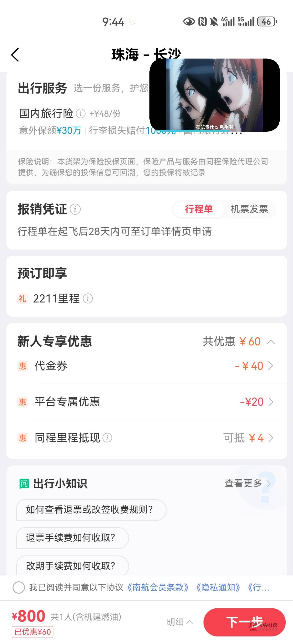Tap info icon next to 报销凭证
293x644 pixels.
pos(75,209)
